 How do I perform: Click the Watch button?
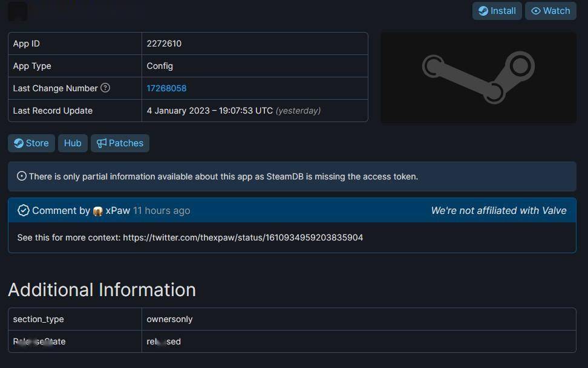pos(550,11)
